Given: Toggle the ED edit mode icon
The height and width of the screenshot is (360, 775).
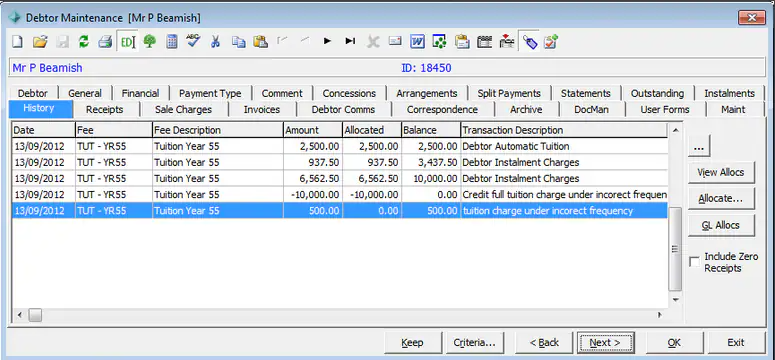Looking at the screenshot, I should coord(128,42).
